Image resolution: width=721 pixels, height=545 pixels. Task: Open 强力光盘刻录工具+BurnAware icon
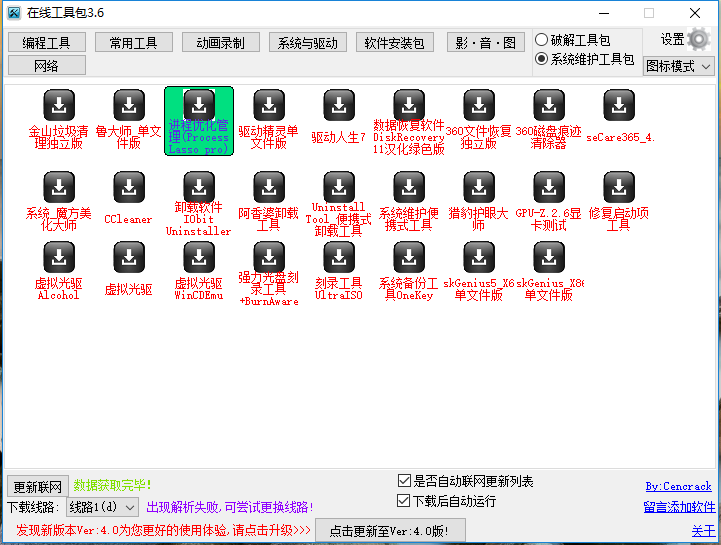click(269, 257)
